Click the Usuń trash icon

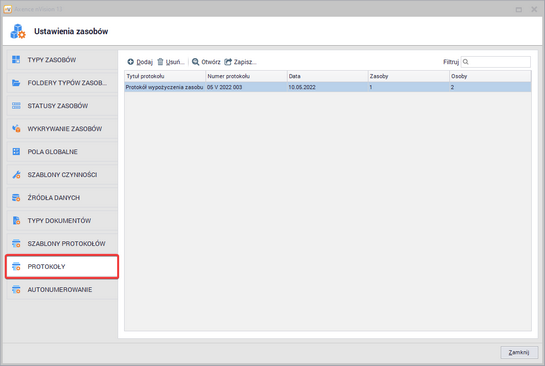click(x=160, y=62)
